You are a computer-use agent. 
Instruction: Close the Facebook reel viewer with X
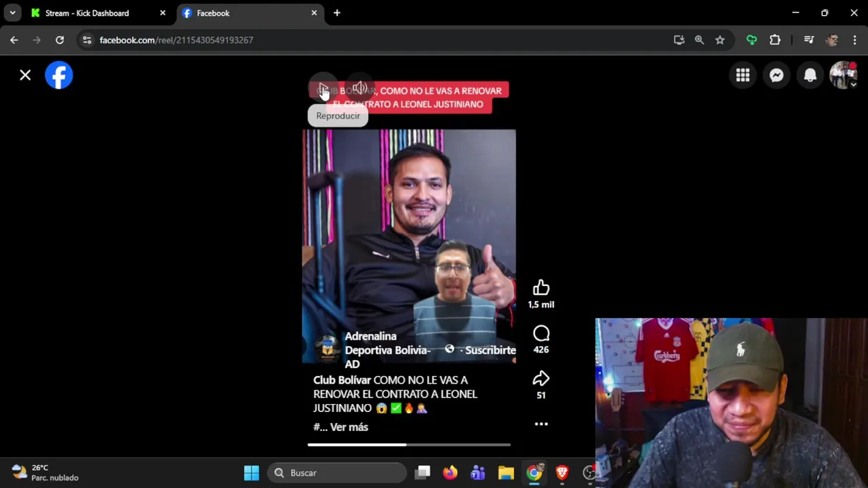tap(25, 75)
